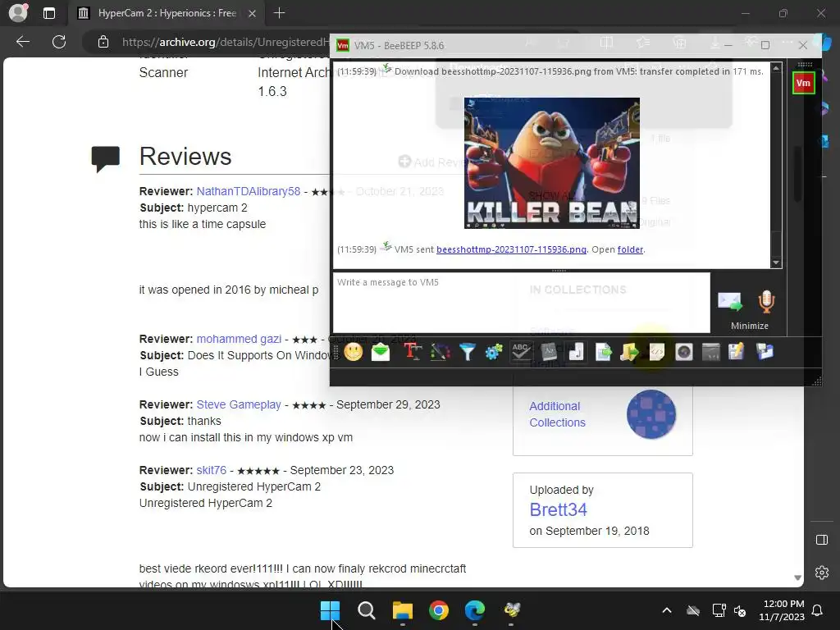Click Minimize label under send button
The image size is (840, 630).
(x=750, y=326)
